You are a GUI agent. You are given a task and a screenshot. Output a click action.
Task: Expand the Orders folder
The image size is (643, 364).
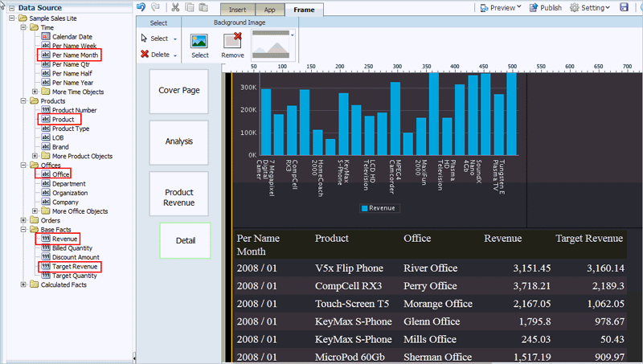click(23, 220)
